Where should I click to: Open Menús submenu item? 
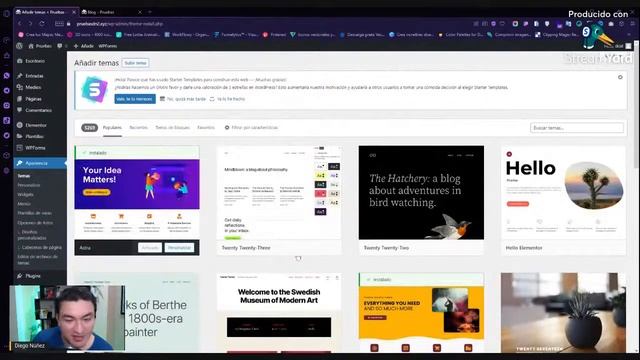24,204
